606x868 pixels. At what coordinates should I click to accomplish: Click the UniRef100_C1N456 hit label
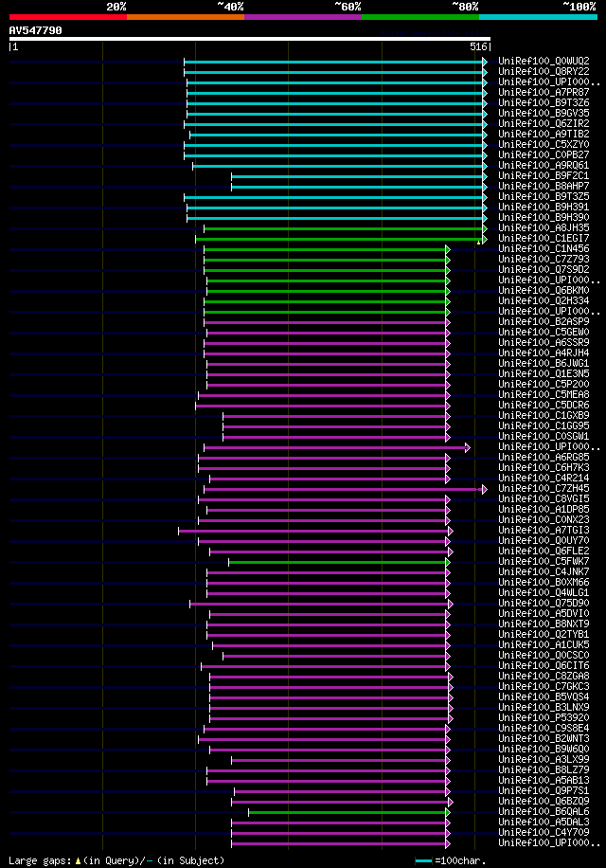click(x=544, y=248)
